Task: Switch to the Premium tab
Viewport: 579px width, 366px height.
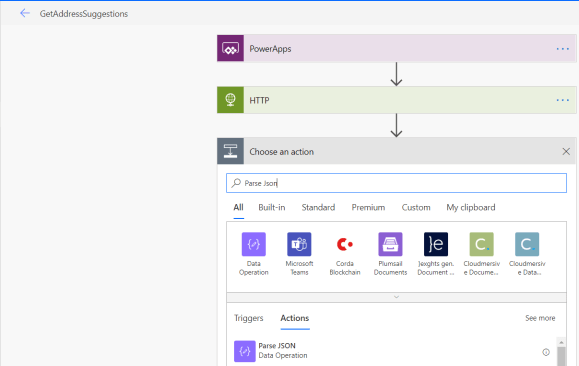Action: pyautogui.click(x=368, y=208)
